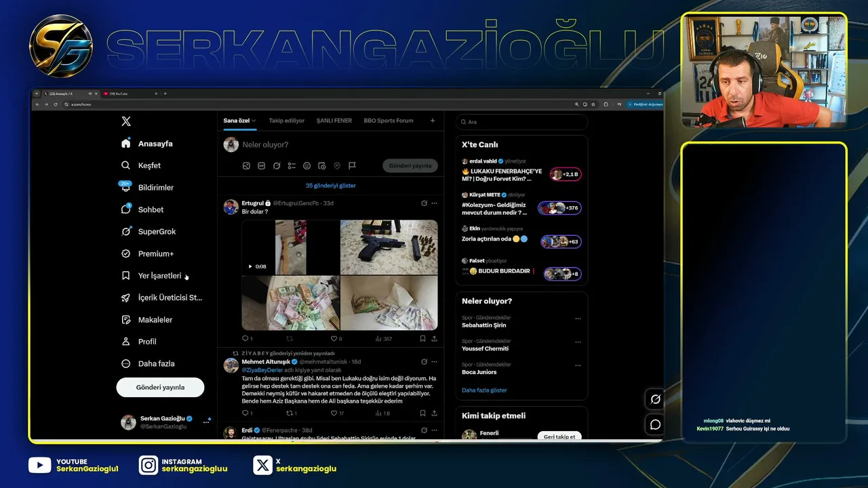Add a new timeline tab with plus
The width and height of the screenshot is (868, 488).
[433, 121]
